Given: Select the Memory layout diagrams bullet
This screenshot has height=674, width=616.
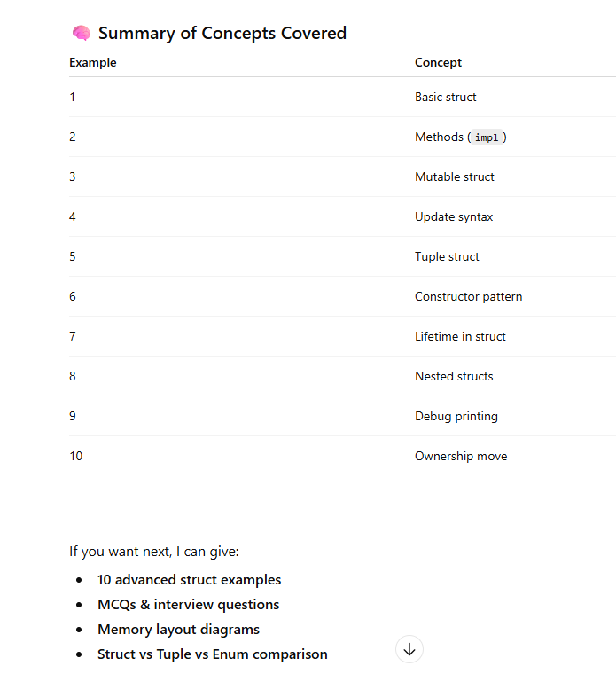Looking at the screenshot, I should point(178,630).
